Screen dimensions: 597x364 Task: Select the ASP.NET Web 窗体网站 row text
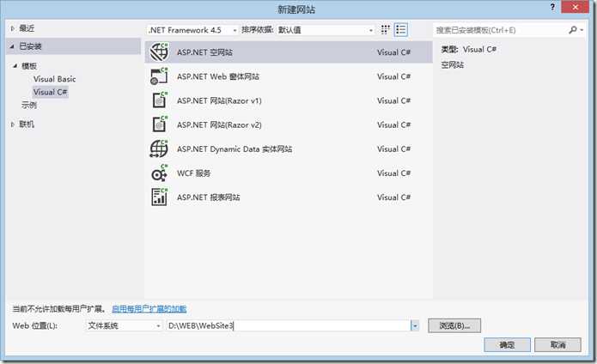pos(218,76)
